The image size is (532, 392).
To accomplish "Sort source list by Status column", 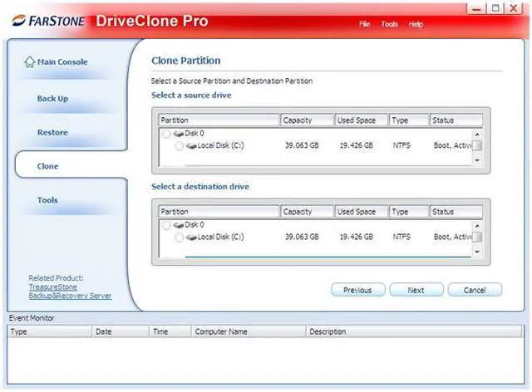I will click(x=456, y=120).
